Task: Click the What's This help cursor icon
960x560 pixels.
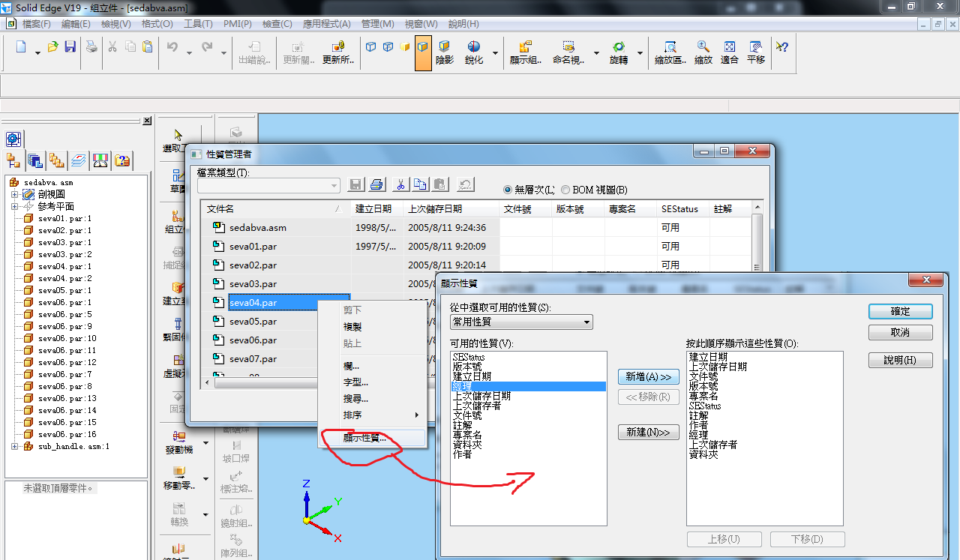Action: 782,46
